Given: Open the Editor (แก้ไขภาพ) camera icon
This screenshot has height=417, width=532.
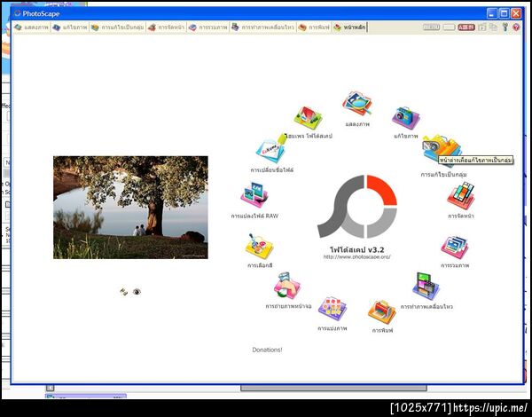Looking at the screenshot, I should [406, 118].
